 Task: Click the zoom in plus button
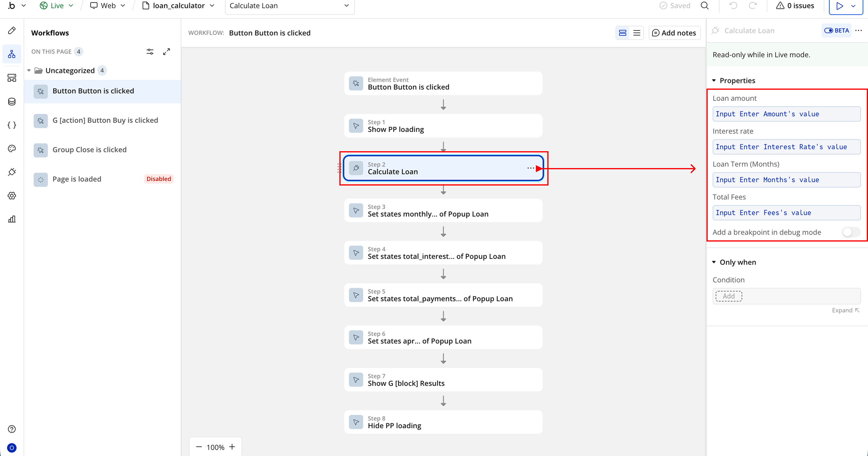[x=232, y=447]
